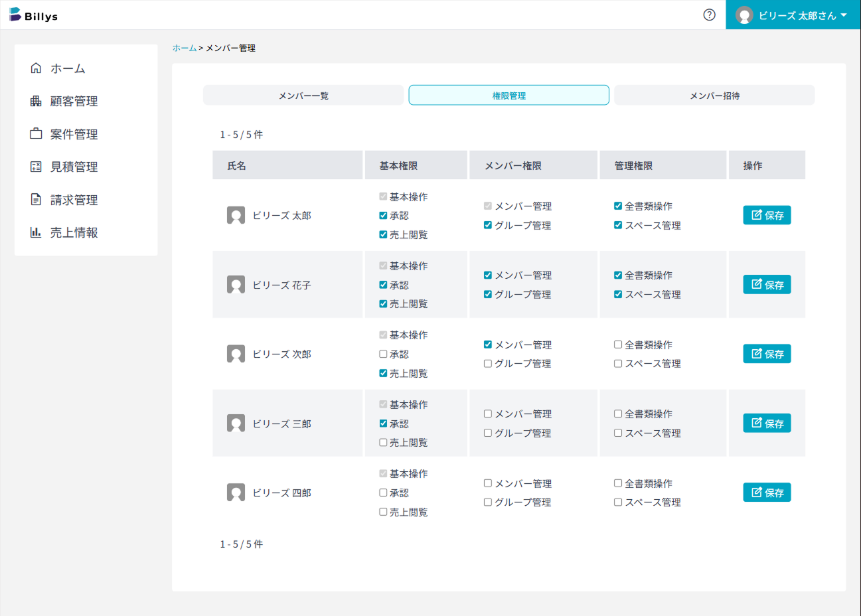Screen dimensions: 861x616
Task: Click the 氏名 column header
Action: coord(287,165)
